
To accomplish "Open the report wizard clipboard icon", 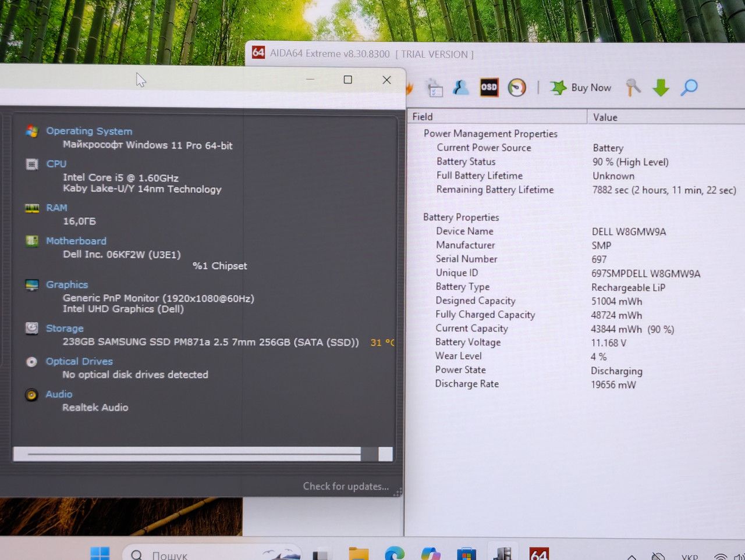I will pyautogui.click(x=435, y=88).
